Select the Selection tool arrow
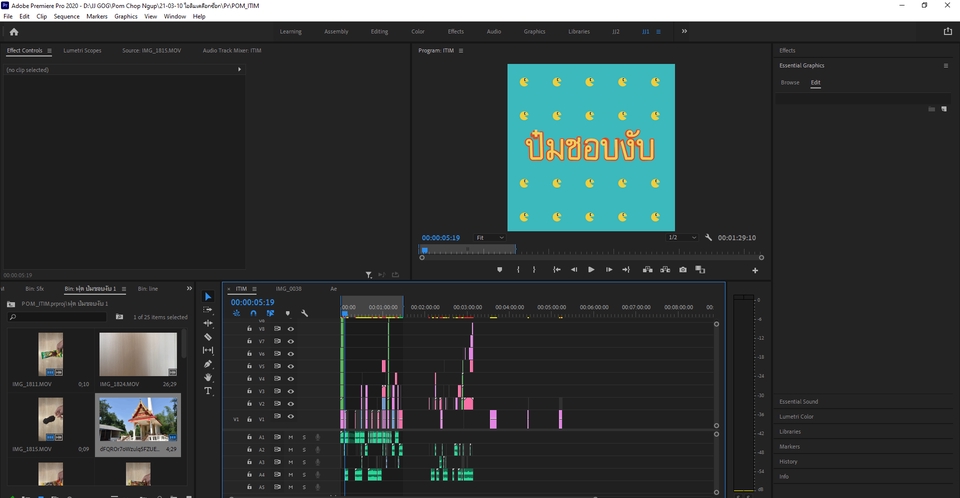 208,296
